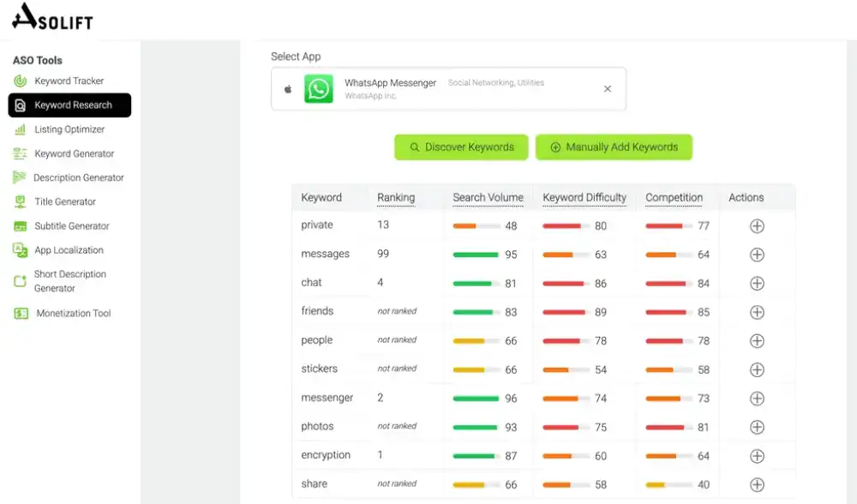Screen dimensions: 857x504
Task: Add the 'private' keyword with plus icon
Action: click(757, 226)
